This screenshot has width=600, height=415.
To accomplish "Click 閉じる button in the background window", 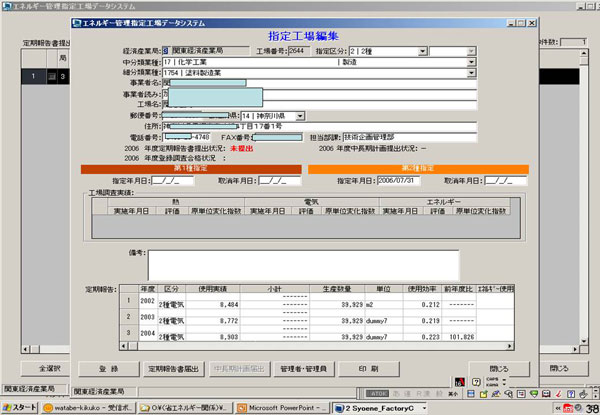I will (x=564, y=369).
